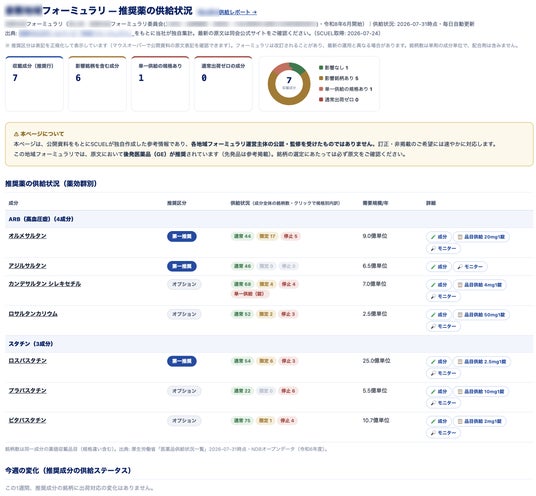Viewport: 536px width, 496px height.
Task: Select the 影響銘柄を含む成分 summary card
Action: (x=97, y=84)
